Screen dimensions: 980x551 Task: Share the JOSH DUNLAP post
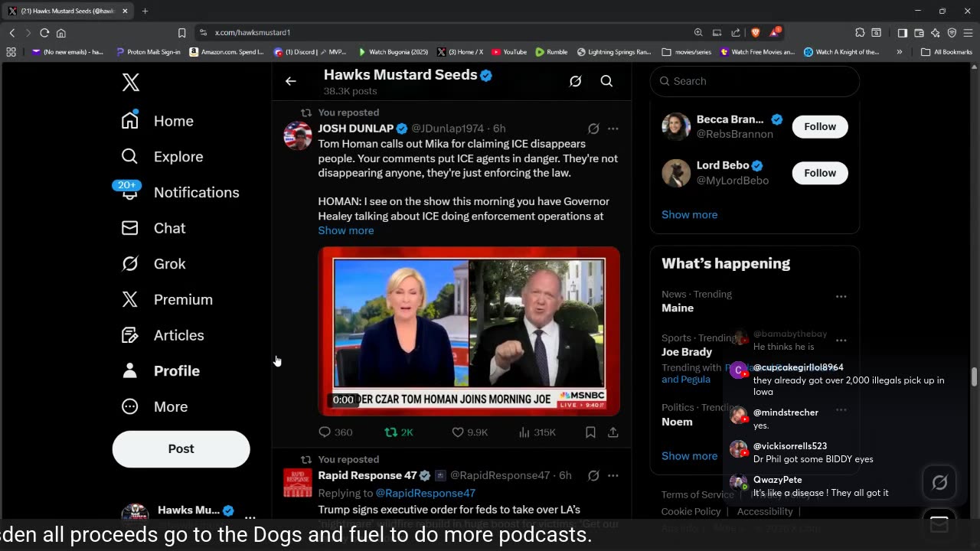(x=612, y=432)
